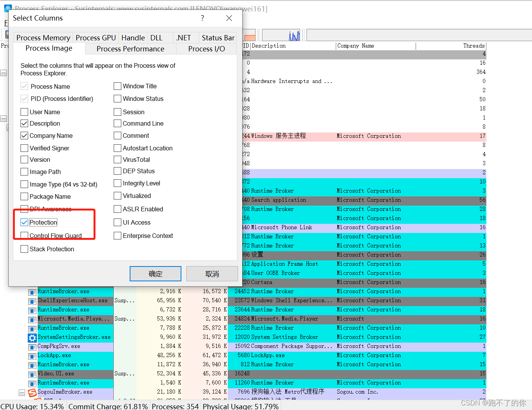
Task: Confirm with the 确定 button
Action: (x=155, y=274)
